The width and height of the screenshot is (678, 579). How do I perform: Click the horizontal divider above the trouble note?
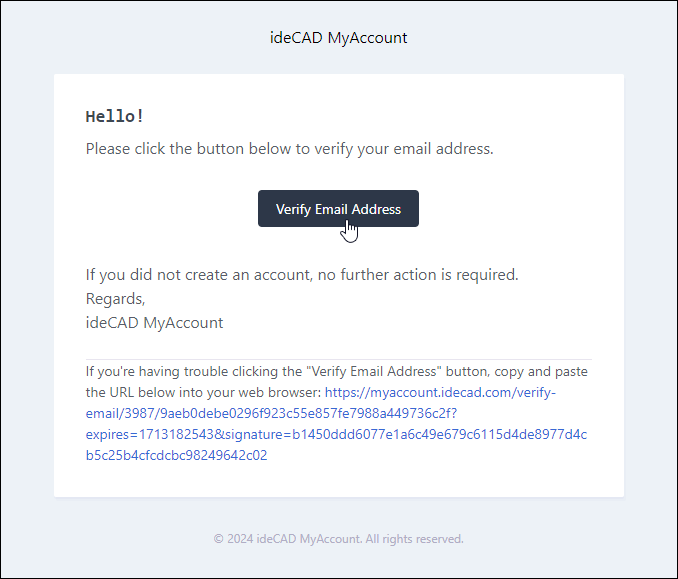tap(338, 359)
